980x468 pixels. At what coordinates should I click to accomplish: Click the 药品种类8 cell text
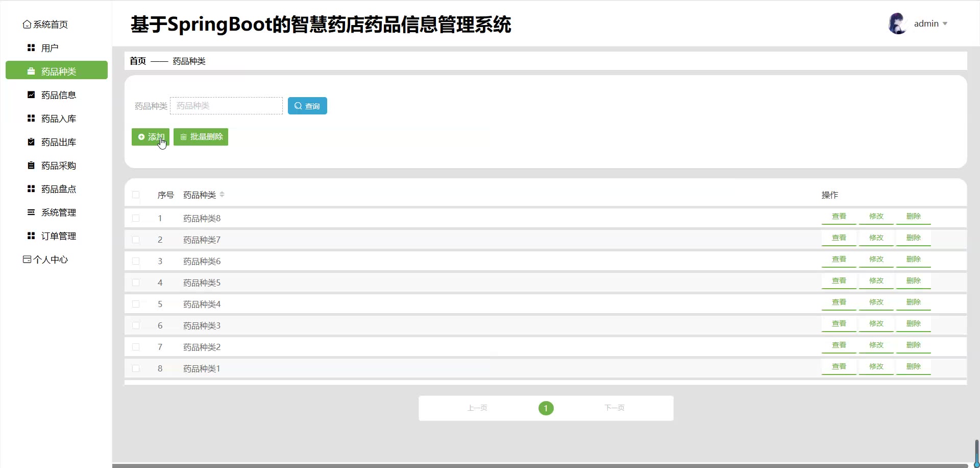(x=202, y=219)
